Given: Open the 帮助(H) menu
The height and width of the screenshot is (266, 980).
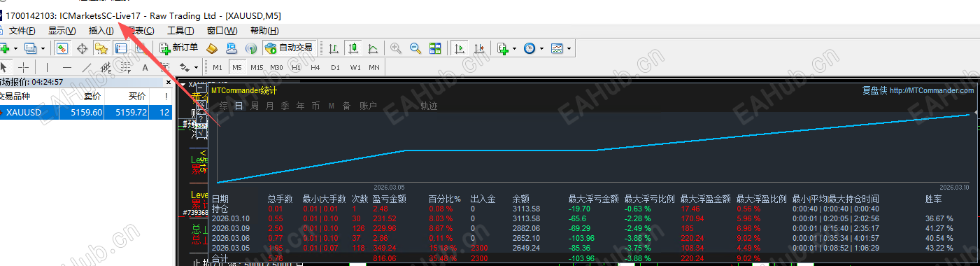Looking at the screenshot, I should tap(264, 30).
